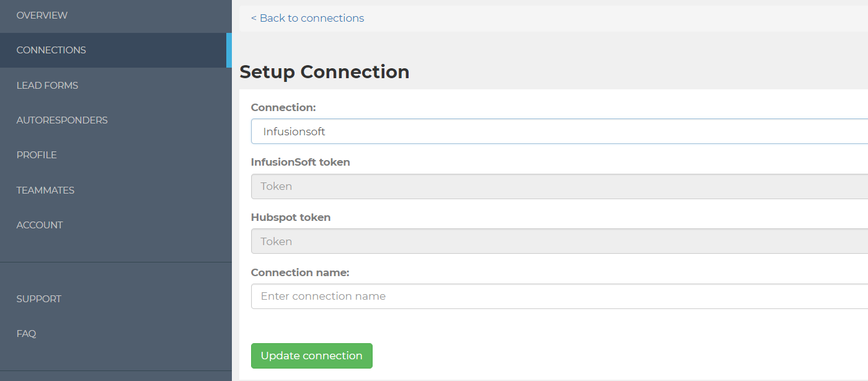Click the "Hubspot token" label
Viewport: 868px width, 381px height.
pos(291,217)
